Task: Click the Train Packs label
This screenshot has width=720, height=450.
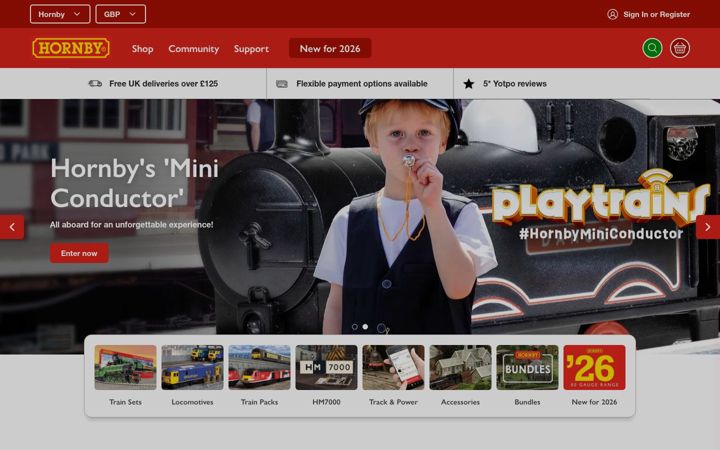Action: [x=259, y=402]
